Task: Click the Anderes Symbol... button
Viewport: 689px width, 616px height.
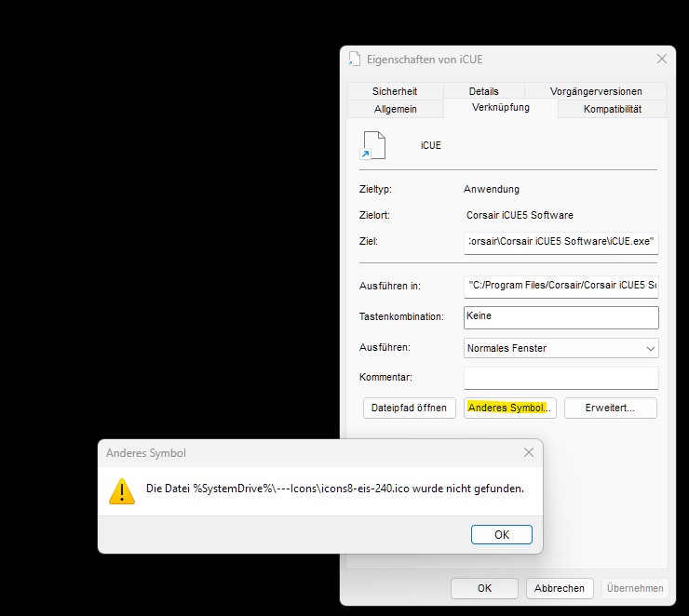Action: click(509, 408)
